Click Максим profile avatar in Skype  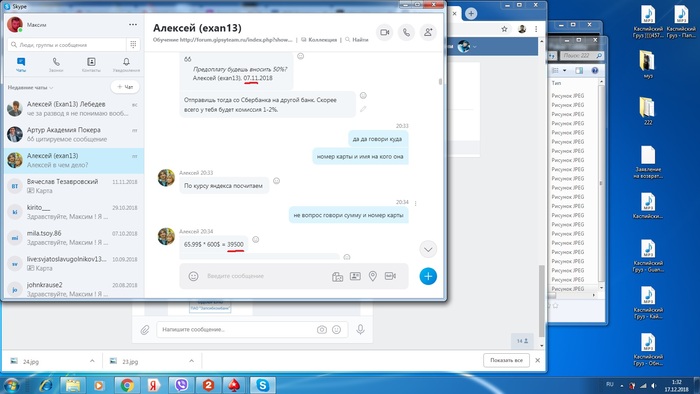pyautogui.click(x=15, y=25)
